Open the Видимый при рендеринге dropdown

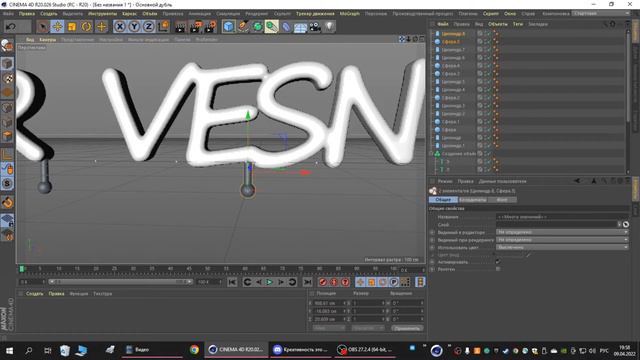(x=562, y=240)
